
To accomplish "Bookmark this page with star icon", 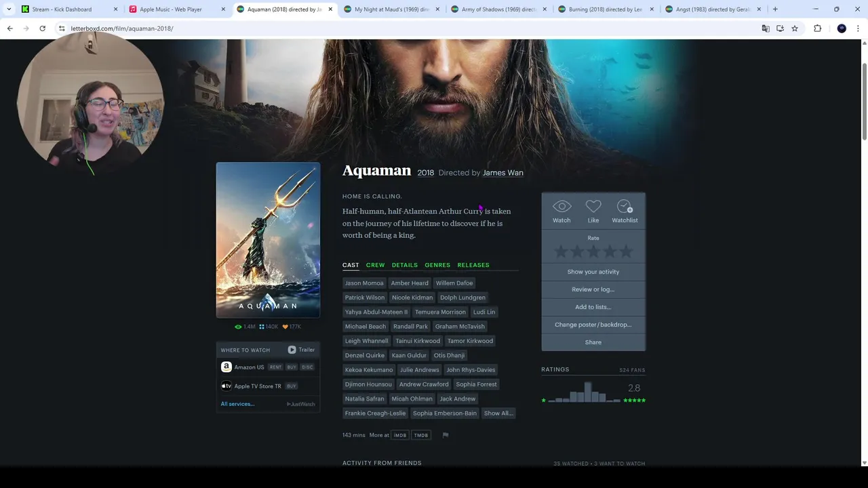I will (x=795, y=28).
